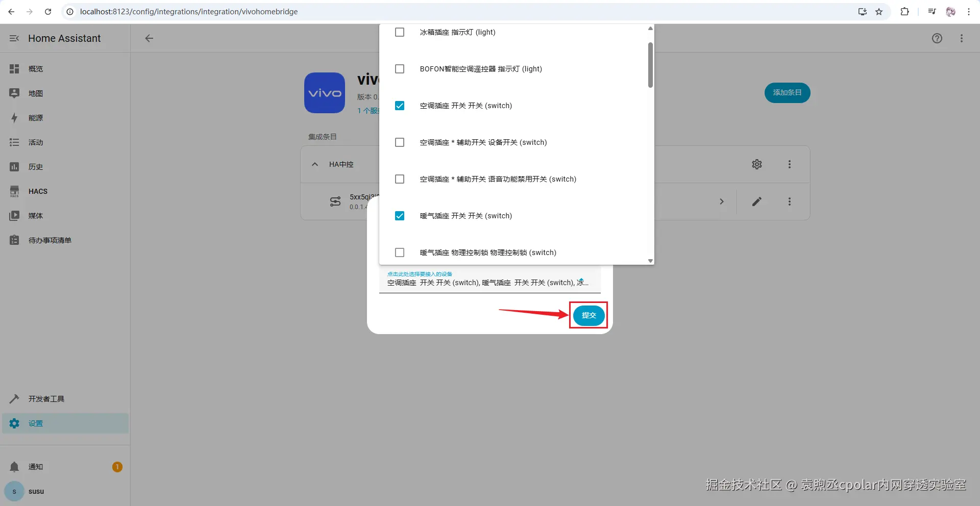Check 冰箱插座 指示灯 (light) checkbox
980x506 pixels.
400,32
